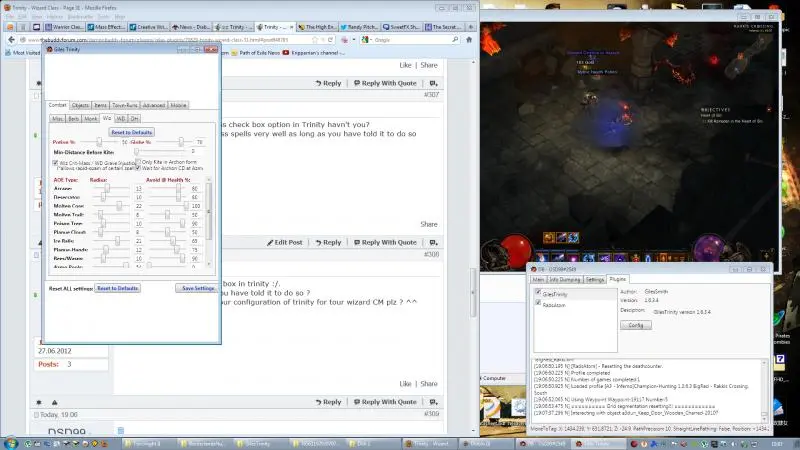
Task: Open the Firefox home page icon
Action: click(469, 40)
